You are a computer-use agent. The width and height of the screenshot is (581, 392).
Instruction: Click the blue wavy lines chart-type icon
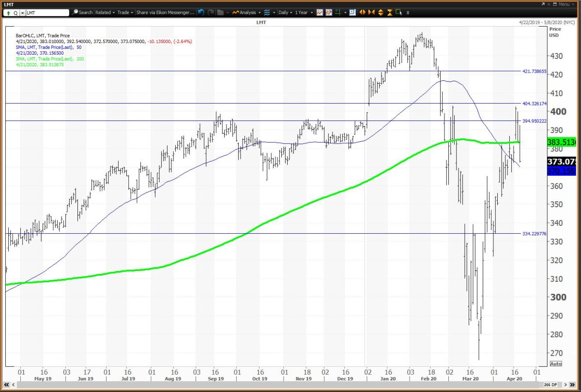click(x=267, y=12)
